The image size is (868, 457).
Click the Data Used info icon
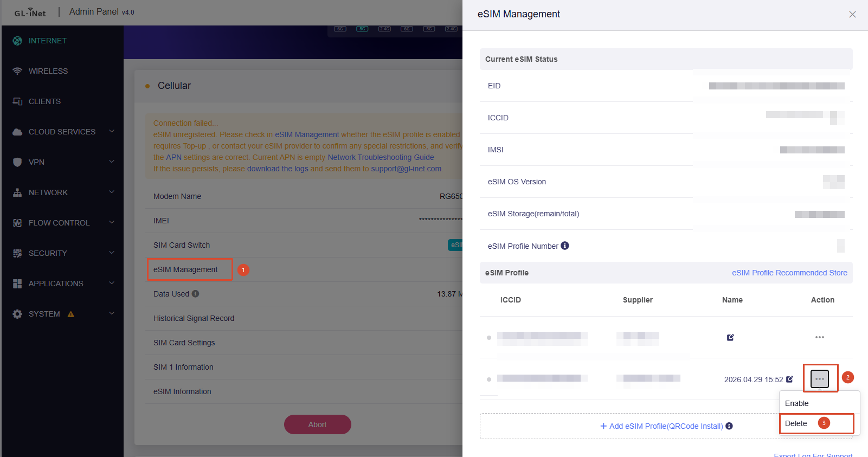pyautogui.click(x=196, y=294)
